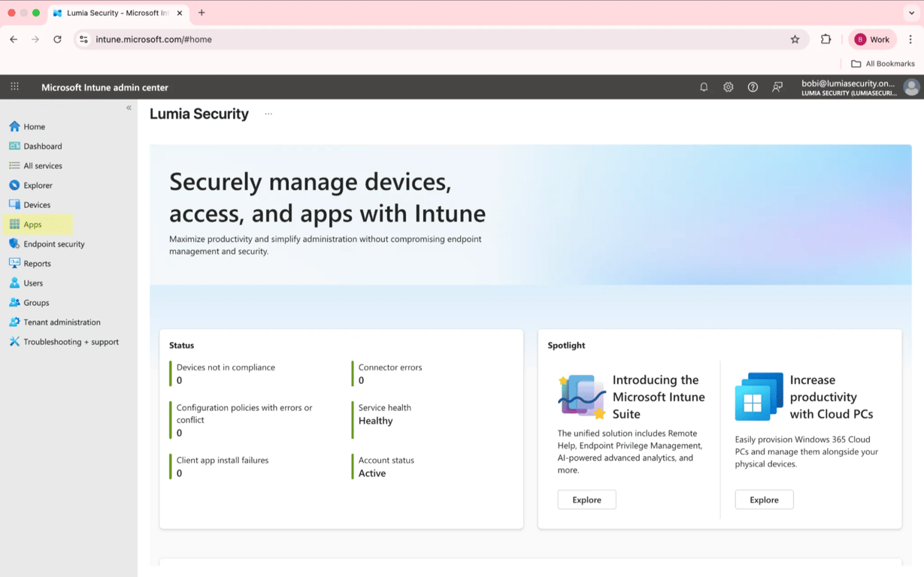Click the bobi@lumiasecurity account name
Screen dimensions: 924x577
click(848, 83)
